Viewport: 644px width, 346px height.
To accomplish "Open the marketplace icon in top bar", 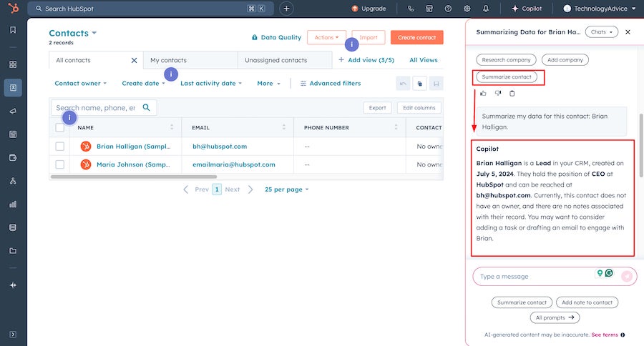I will point(429,9).
